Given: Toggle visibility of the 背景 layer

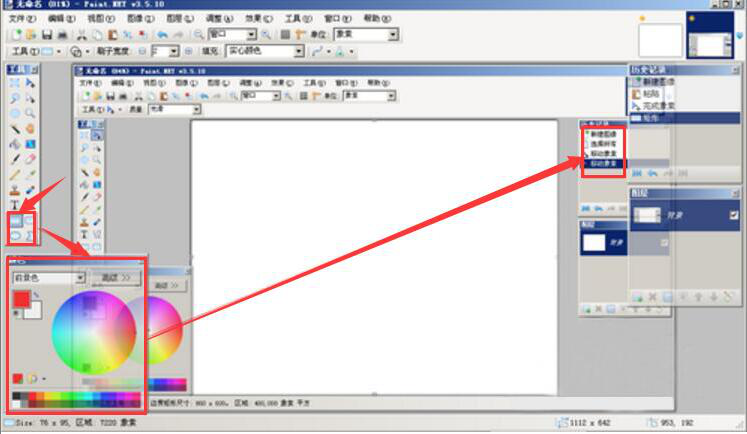Looking at the screenshot, I should tap(734, 215).
